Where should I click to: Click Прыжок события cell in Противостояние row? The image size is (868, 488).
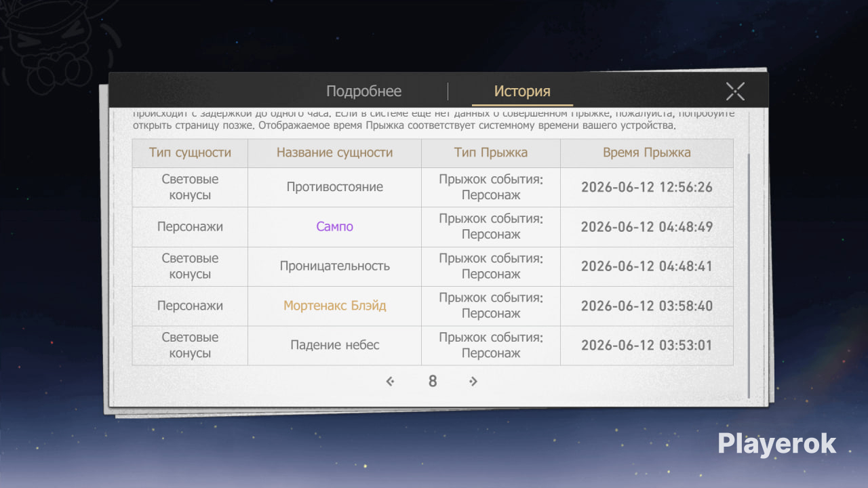pos(491,187)
